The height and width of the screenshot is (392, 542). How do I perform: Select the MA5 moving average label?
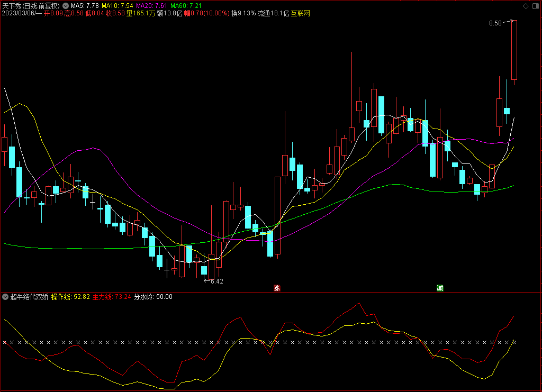pyautogui.click(x=85, y=6)
